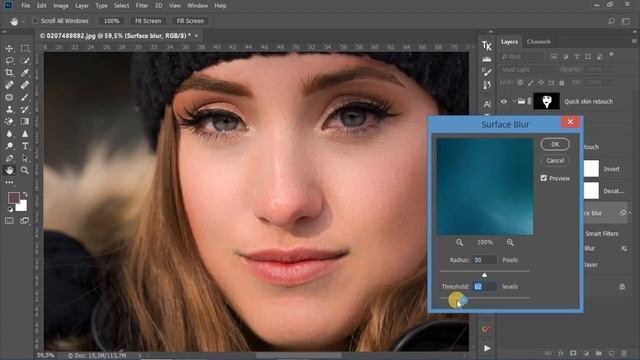Enable the Scroll All Windows checkbox
The width and height of the screenshot is (640, 360).
[x=36, y=20]
